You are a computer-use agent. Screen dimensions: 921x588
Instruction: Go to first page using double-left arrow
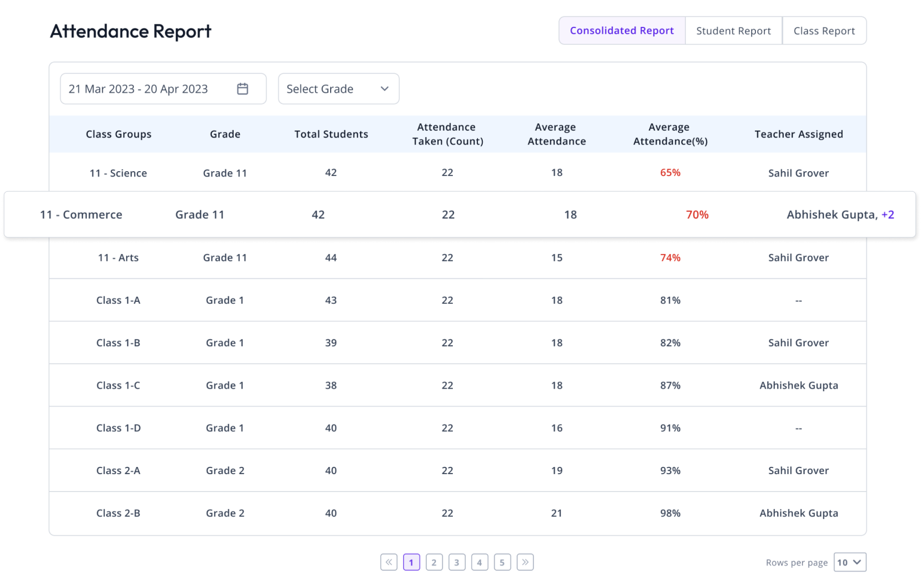389,562
